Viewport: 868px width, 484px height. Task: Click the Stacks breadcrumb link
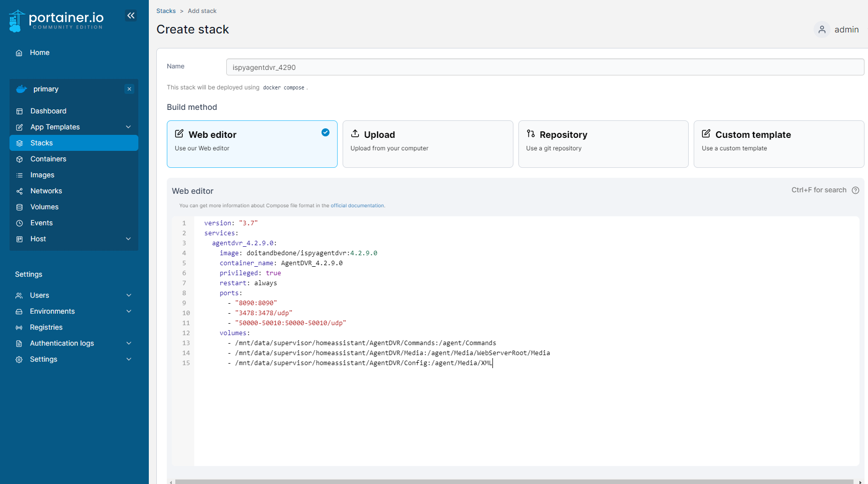(166, 11)
